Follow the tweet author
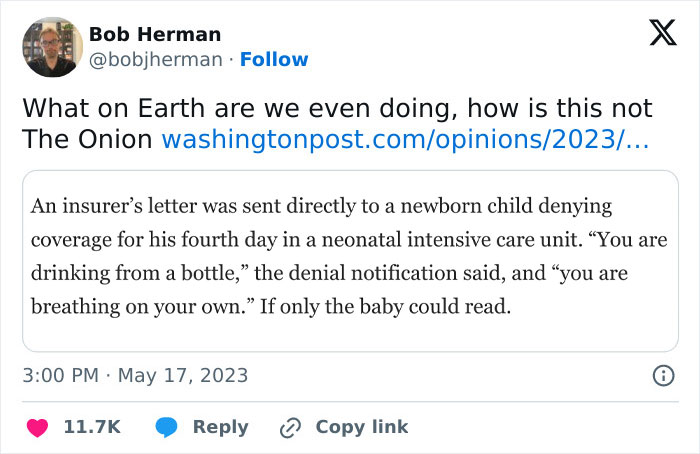 (274, 60)
